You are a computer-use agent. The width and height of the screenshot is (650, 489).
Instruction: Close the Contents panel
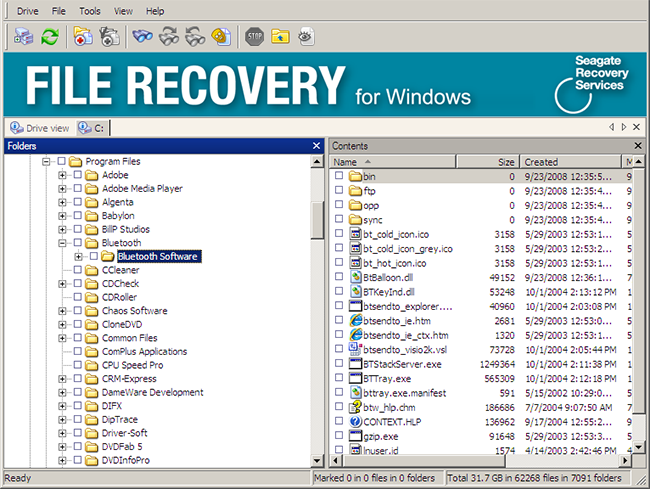coord(638,145)
